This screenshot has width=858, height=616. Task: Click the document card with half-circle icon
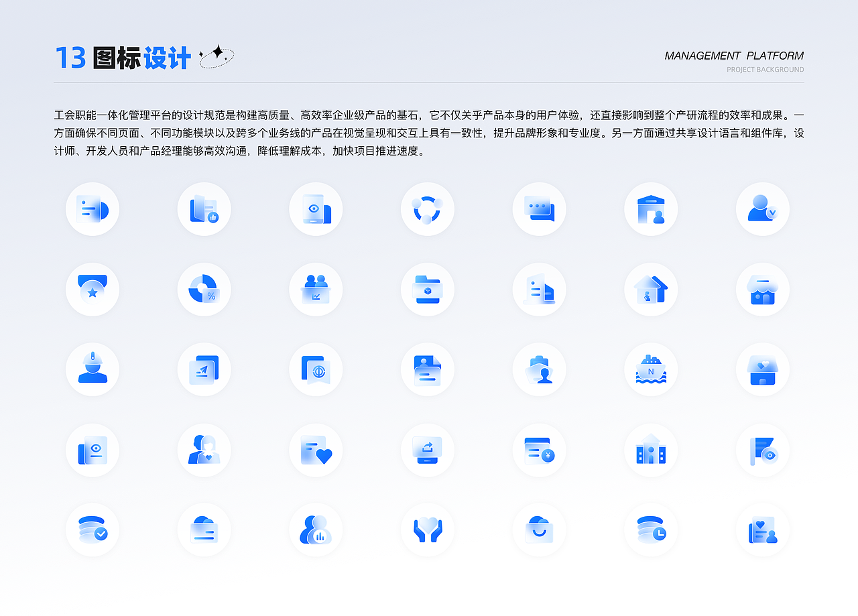click(93, 209)
